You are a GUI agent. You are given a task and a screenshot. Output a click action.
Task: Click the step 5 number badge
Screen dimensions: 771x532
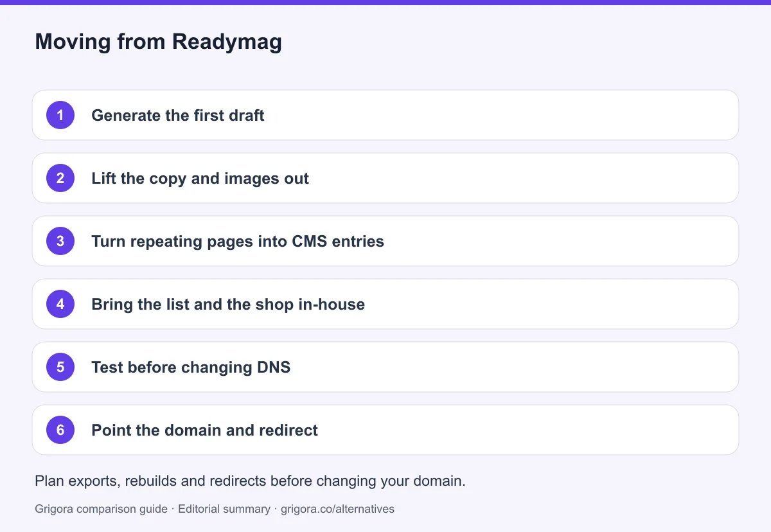point(60,367)
